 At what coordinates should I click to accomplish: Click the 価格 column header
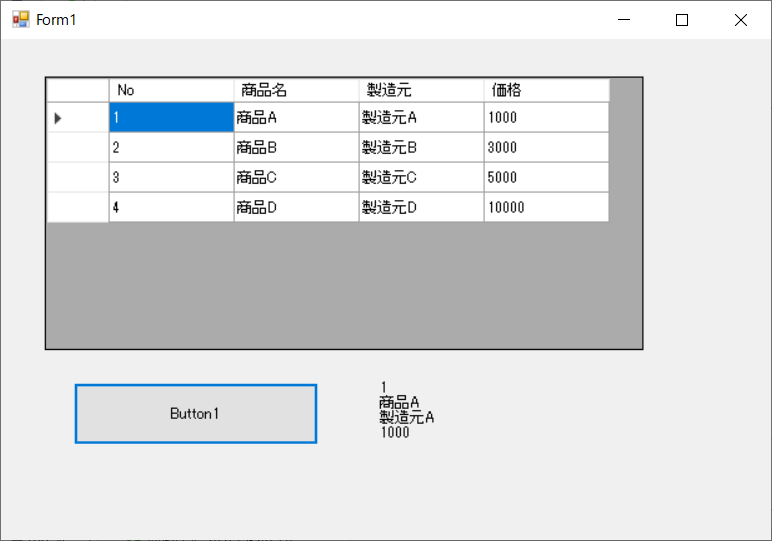click(547, 90)
